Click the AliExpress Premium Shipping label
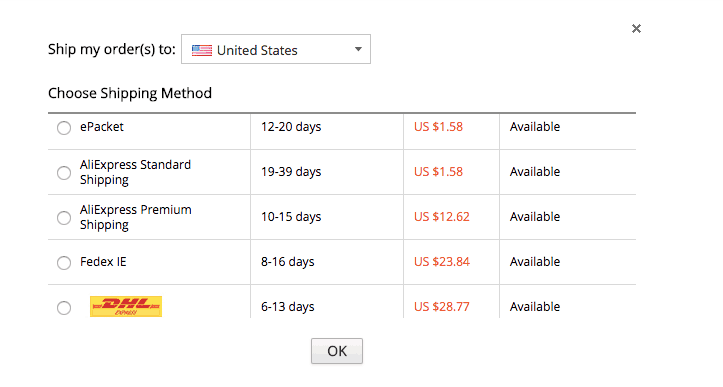Viewport: 723px width, 387px height. click(136, 217)
